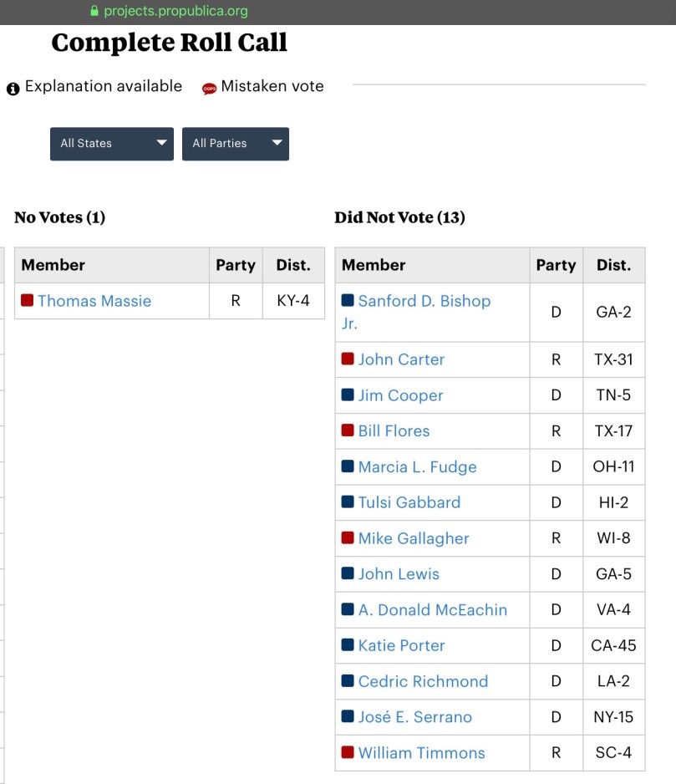This screenshot has width=676, height=784.
Task: Click the Dist. header in Did Not Vote table
Action: [613, 265]
